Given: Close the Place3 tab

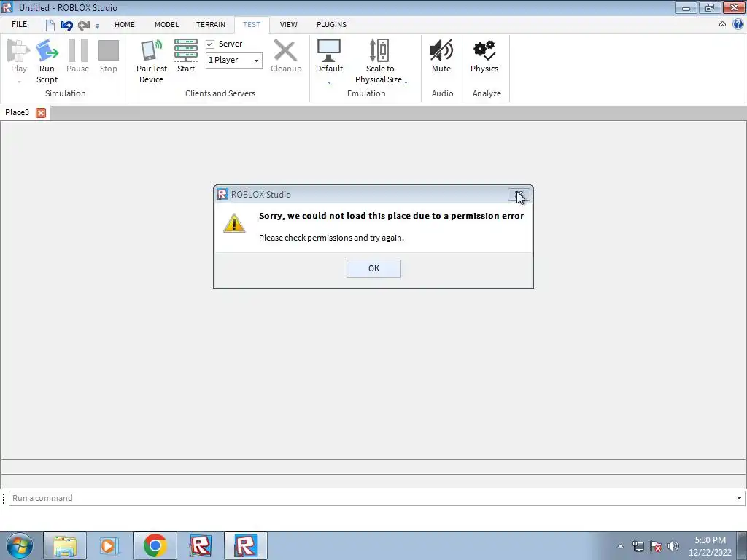Looking at the screenshot, I should click(x=41, y=113).
